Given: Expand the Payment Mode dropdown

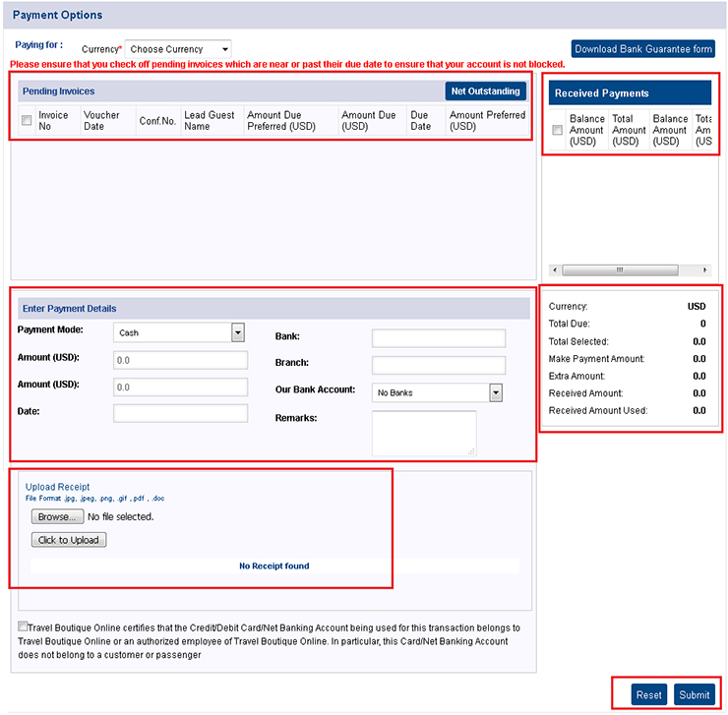Looking at the screenshot, I should (179, 332).
